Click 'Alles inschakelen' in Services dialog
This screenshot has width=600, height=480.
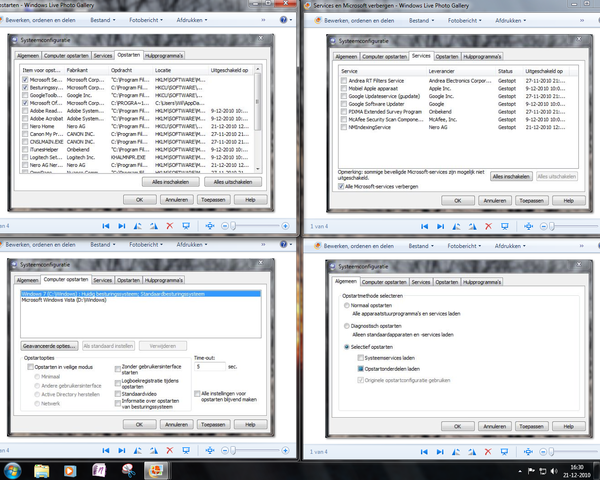(x=511, y=176)
